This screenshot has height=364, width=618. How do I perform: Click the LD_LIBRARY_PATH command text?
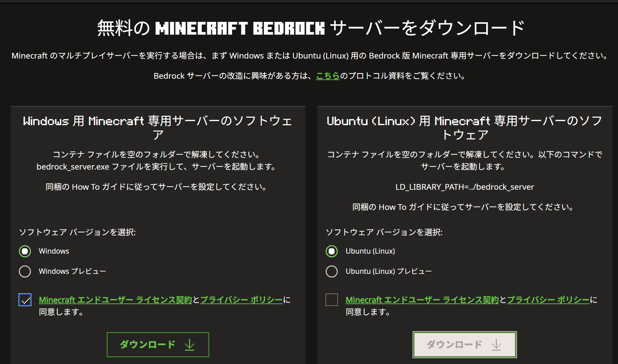[x=465, y=187]
